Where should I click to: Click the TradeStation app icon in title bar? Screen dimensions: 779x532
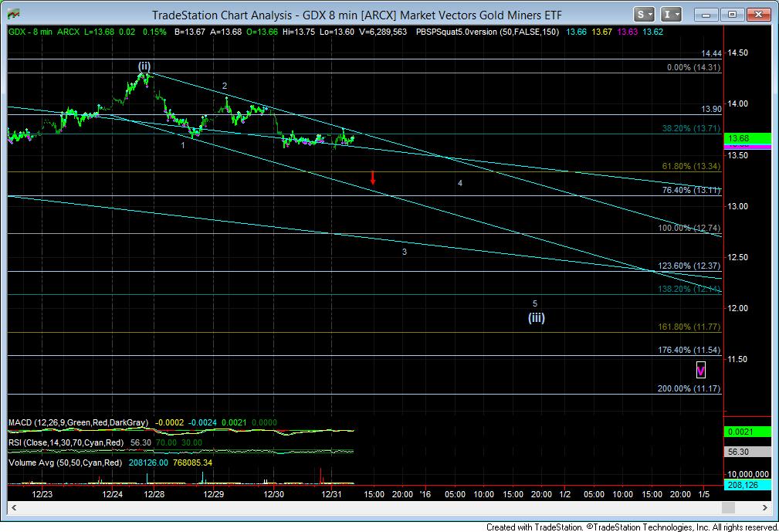(x=13, y=15)
